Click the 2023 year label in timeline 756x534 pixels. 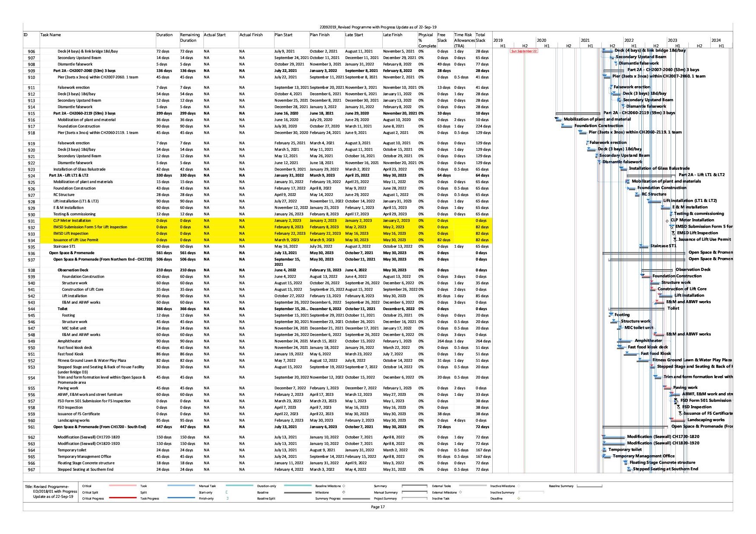click(x=672, y=40)
